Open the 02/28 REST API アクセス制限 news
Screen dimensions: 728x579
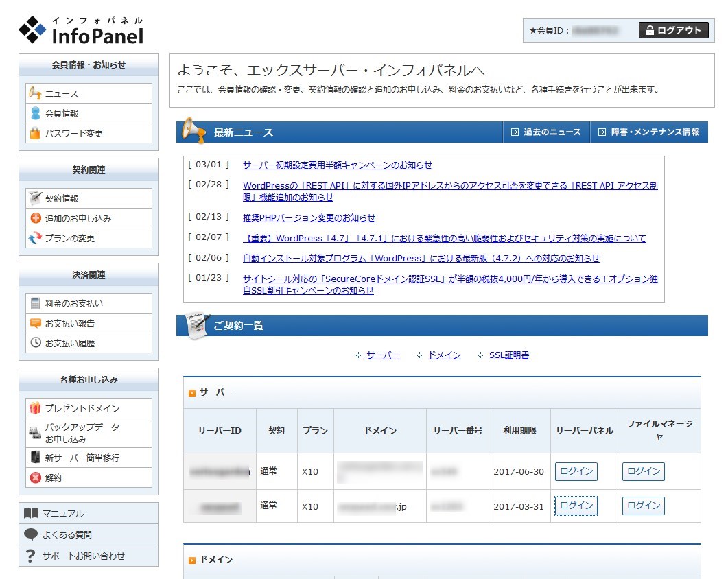(x=450, y=191)
